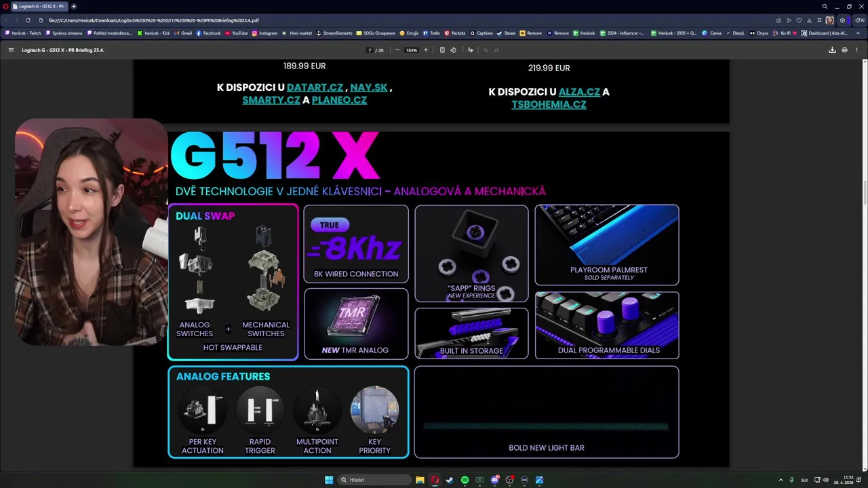Open henicek - Twitch bookmark
The height and width of the screenshot is (488, 868).
pos(24,33)
